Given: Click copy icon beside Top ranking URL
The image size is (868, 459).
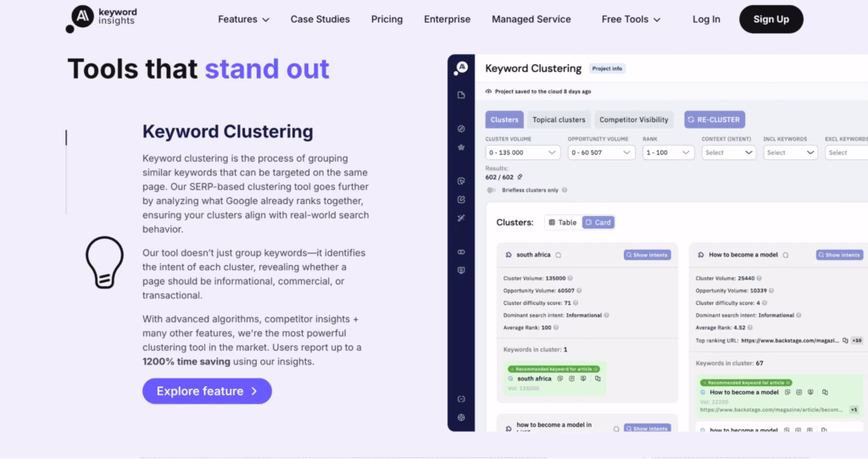Looking at the screenshot, I should pyautogui.click(x=844, y=340).
